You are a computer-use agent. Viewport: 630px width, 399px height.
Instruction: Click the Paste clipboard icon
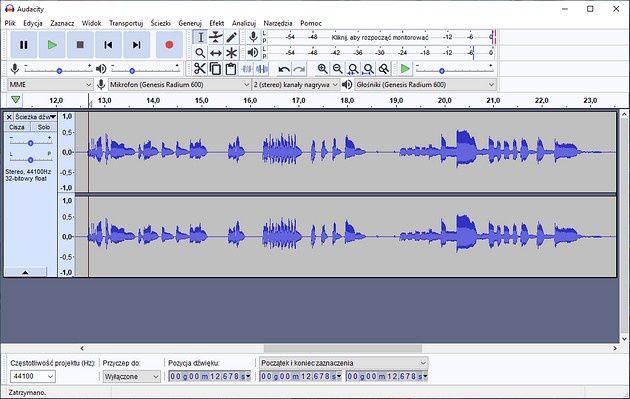[231, 69]
